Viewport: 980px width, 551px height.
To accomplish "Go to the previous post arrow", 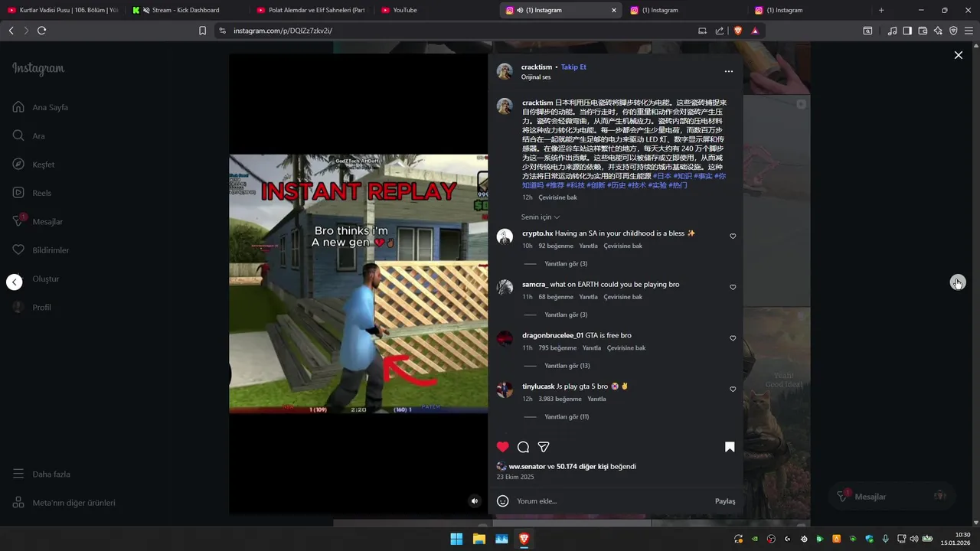I will point(15,282).
